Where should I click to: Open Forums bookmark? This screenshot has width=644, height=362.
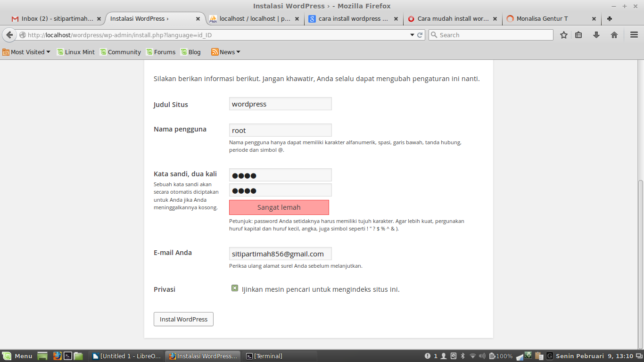161,52
